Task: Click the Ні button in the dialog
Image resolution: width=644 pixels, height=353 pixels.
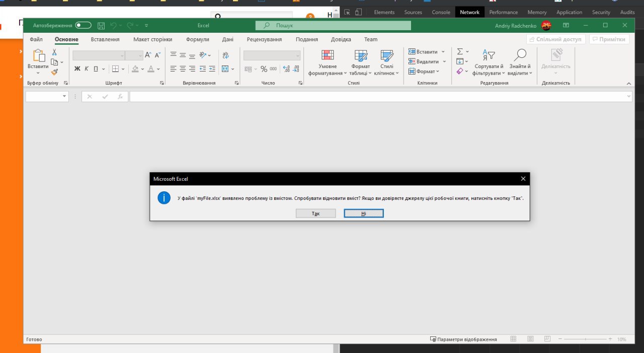Action: coord(364,214)
